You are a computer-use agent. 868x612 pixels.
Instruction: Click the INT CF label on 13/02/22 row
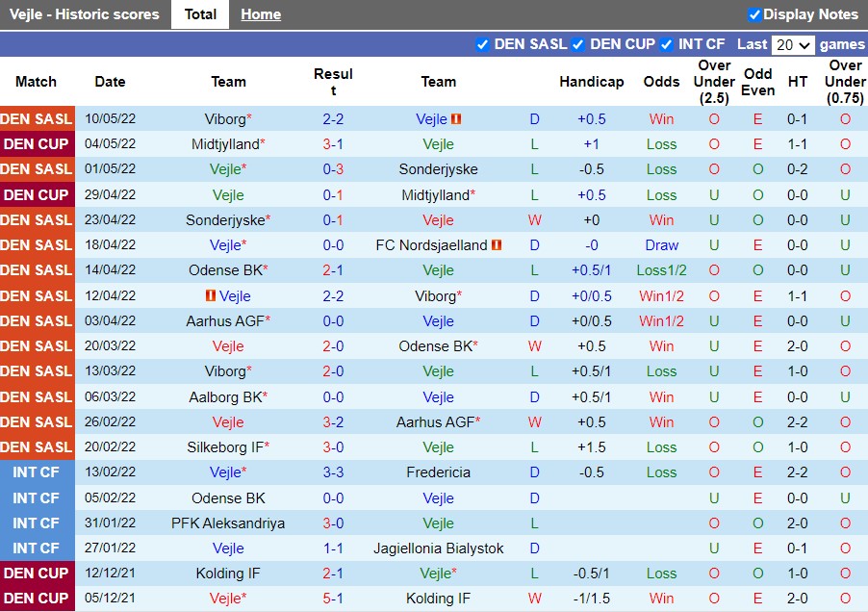[37, 472]
